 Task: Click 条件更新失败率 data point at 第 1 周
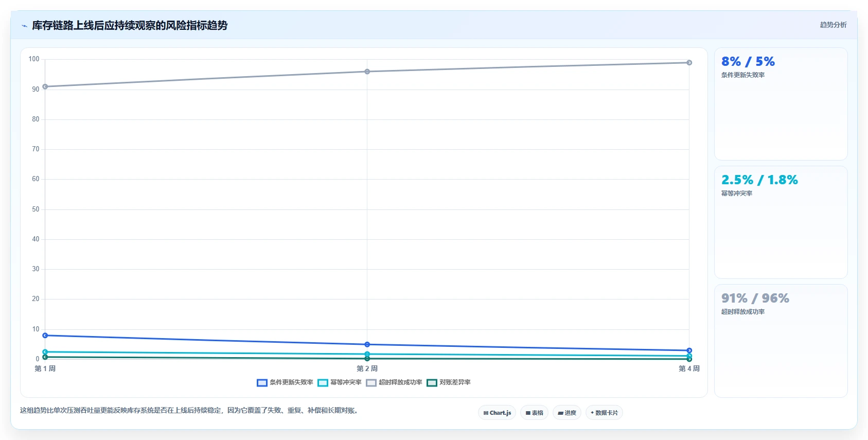(45, 336)
